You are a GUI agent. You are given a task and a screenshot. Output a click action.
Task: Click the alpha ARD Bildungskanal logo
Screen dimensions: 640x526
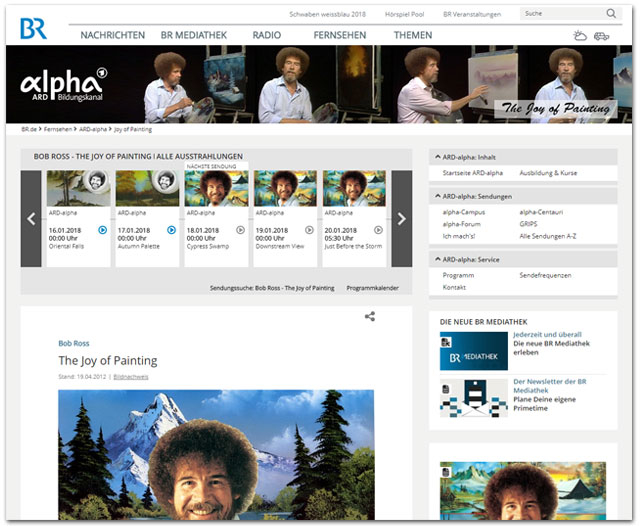coord(63,85)
